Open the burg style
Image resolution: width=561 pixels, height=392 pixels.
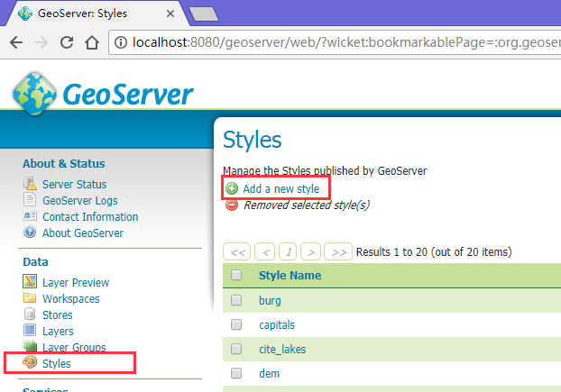click(x=270, y=300)
